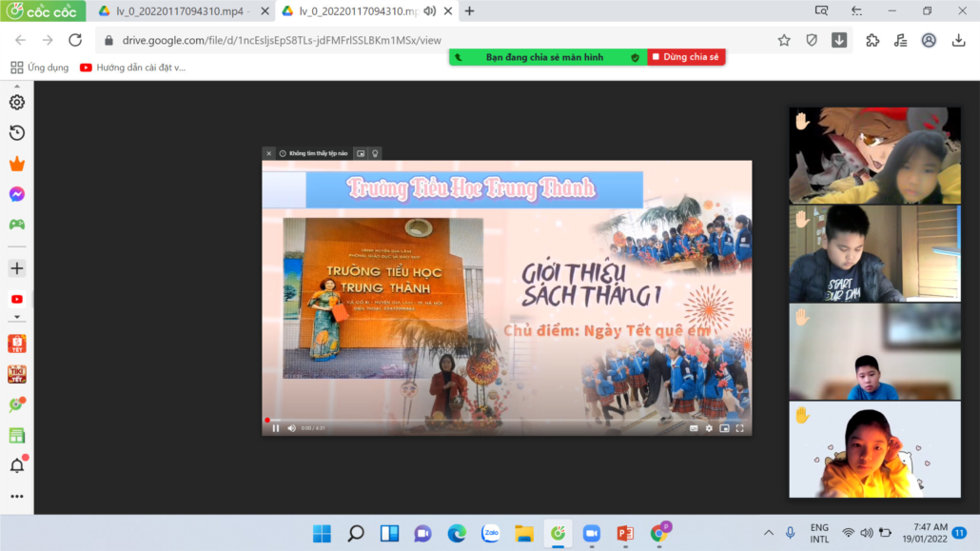
Task: Expand the sidebar collapse arrow below YouTube
Action: 17,317
